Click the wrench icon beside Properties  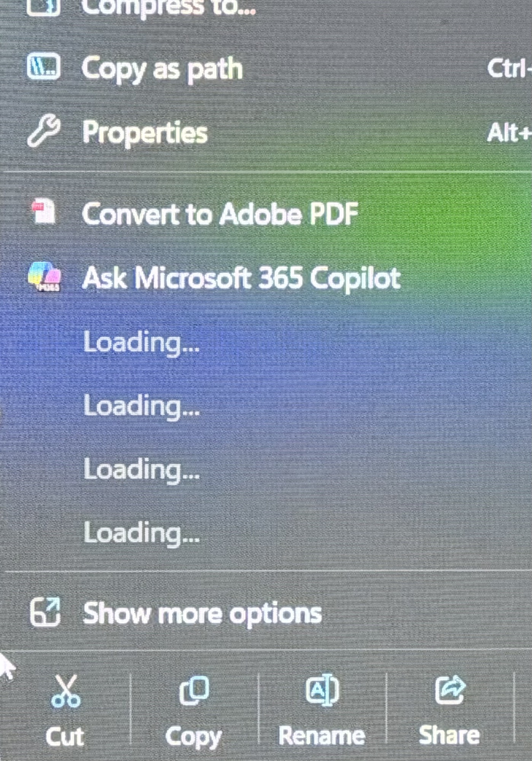pos(44,131)
